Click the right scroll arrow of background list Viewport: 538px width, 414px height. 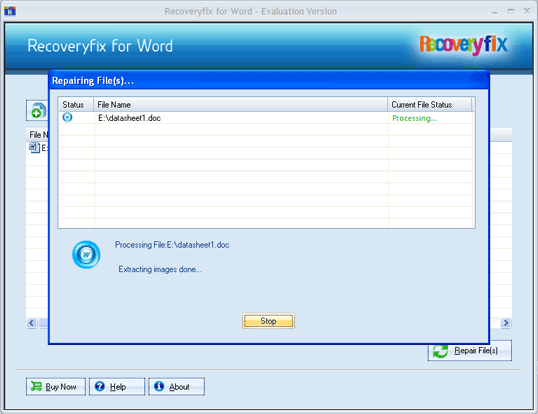506,323
